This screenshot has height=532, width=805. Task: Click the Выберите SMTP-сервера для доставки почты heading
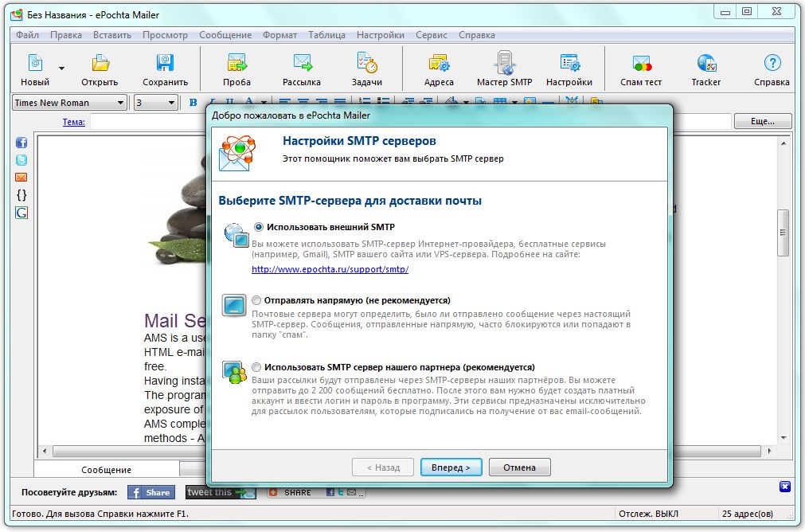(x=350, y=201)
